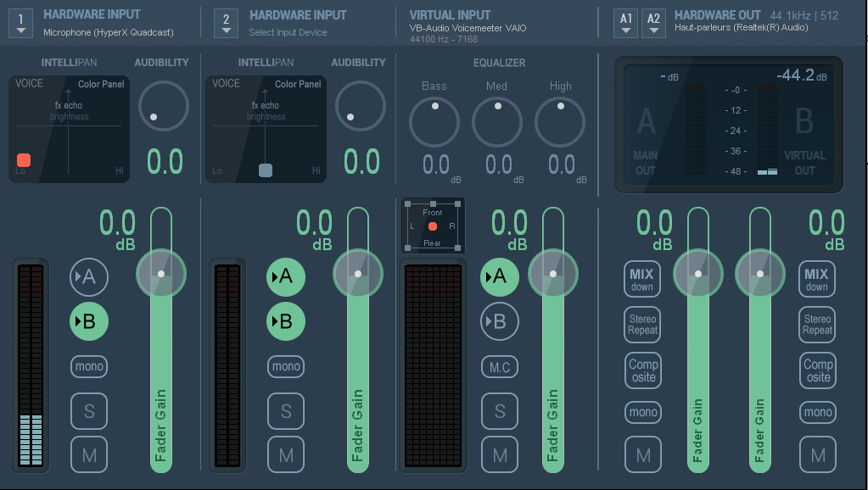868x490 pixels.
Task: Mute Hardware Input 1 with M button
Action: click(x=89, y=455)
